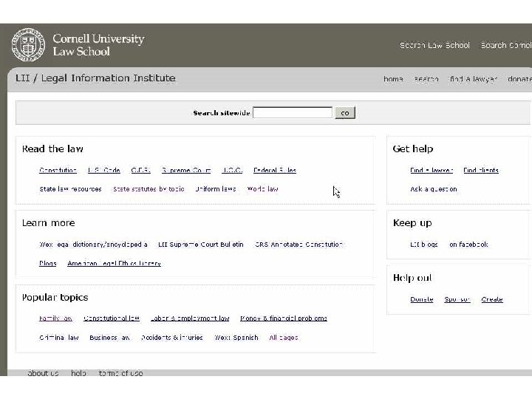Click the Learn more heading

pos(49,223)
